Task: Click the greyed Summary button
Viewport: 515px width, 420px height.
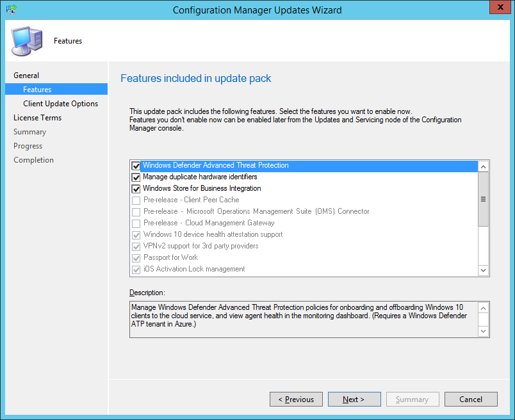Action: [x=413, y=400]
